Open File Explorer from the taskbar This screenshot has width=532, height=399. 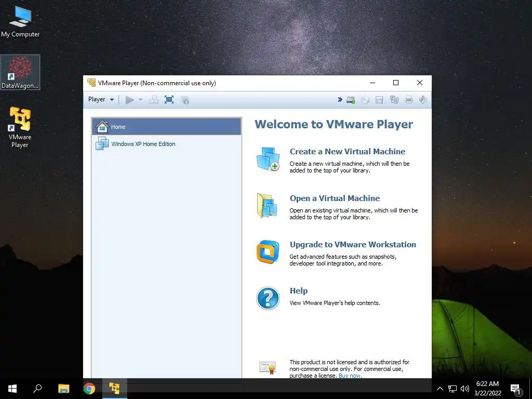[63, 389]
